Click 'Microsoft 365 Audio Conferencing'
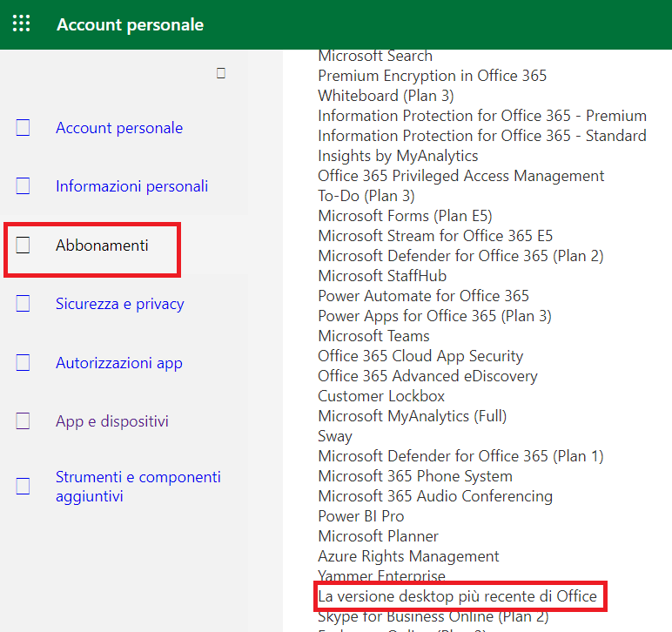The width and height of the screenshot is (672, 632). point(435,496)
